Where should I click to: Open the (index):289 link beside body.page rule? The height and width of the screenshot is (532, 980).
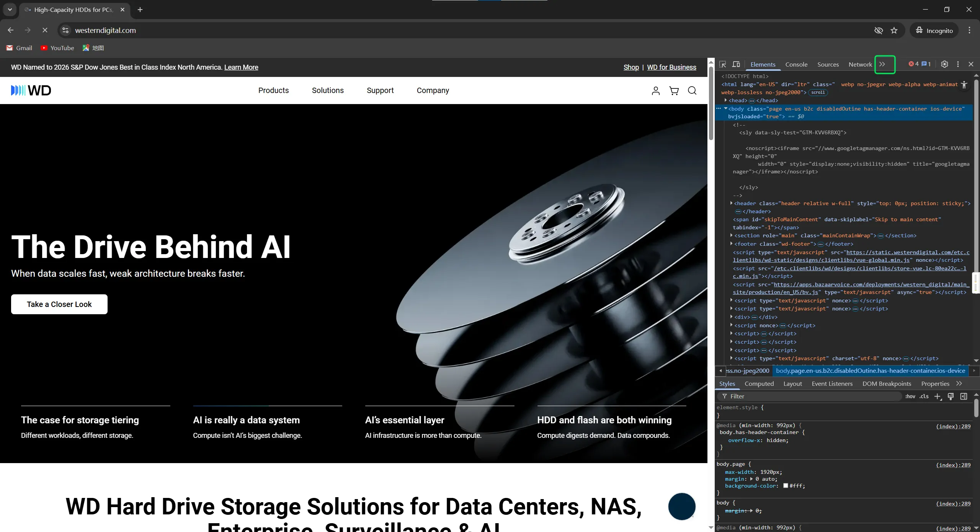(954, 465)
